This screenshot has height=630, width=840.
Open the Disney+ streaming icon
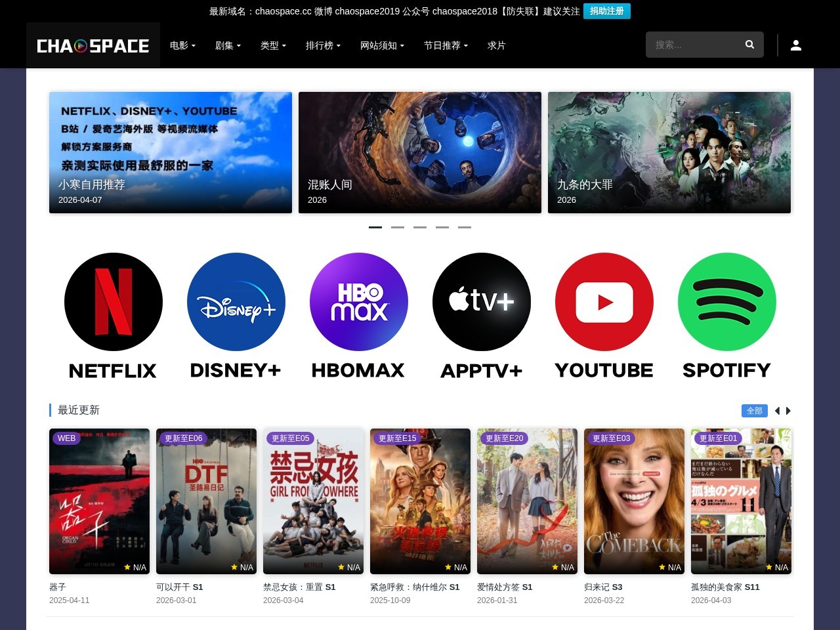point(236,302)
